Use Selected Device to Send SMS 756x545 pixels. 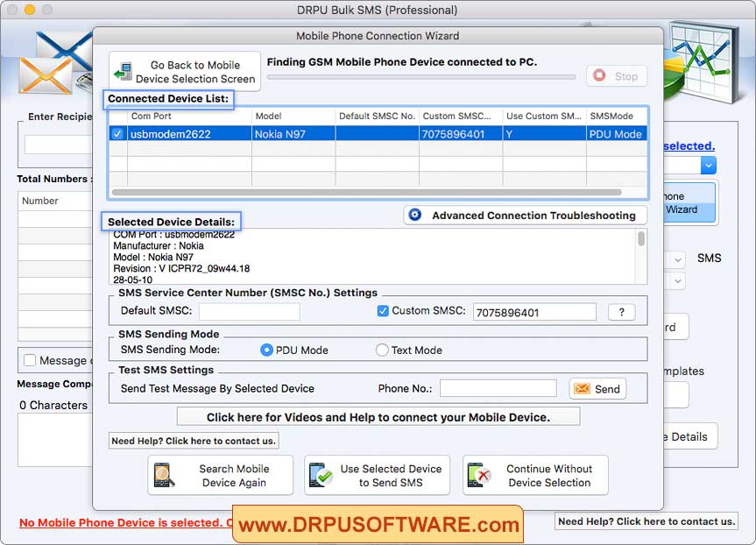pos(377,475)
